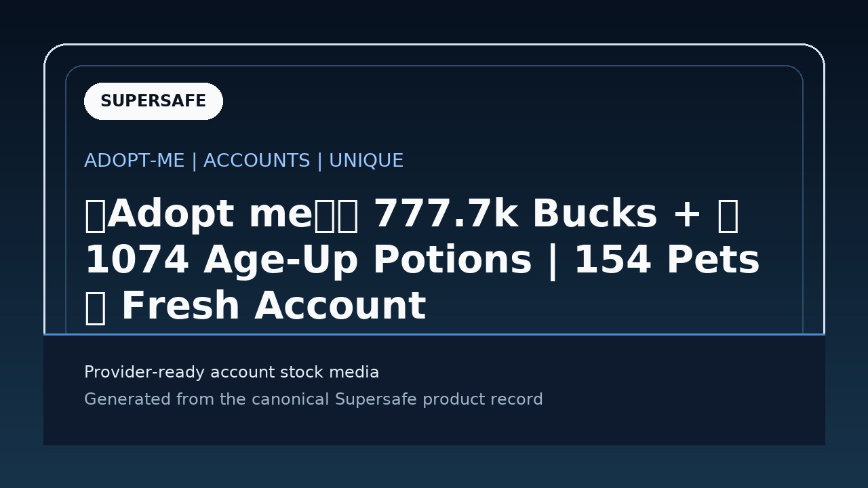
Task: Click the 'Adopt me' title words
Action: (210, 215)
